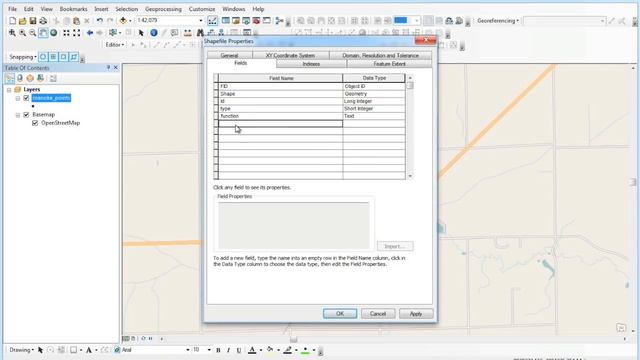Click Table of Contents Options icon
Image resolution: width=640 pixels, height=360 pixels.
[x=53, y=78]
